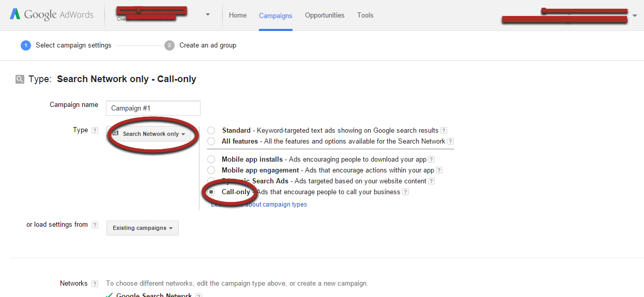The image size is (644, 297).
Task: Select the Standard campaign subtype radio
Action: 211,131
